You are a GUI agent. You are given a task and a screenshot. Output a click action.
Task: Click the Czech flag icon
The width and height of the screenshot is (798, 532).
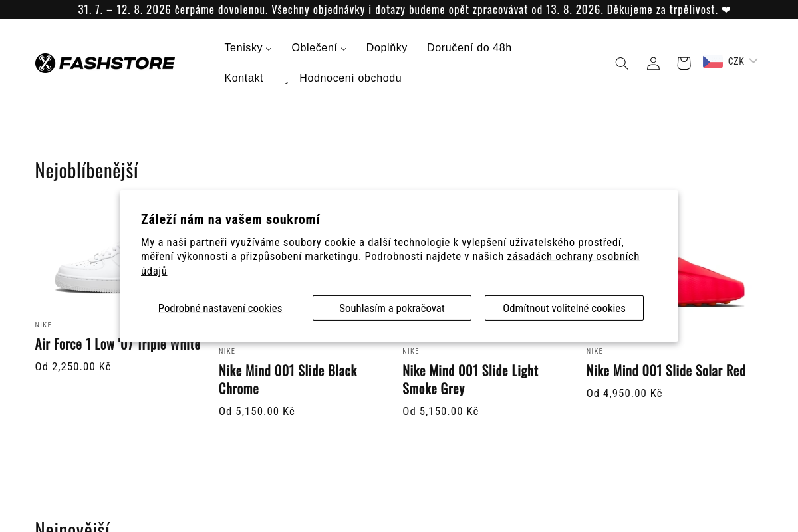click(713, 62)
